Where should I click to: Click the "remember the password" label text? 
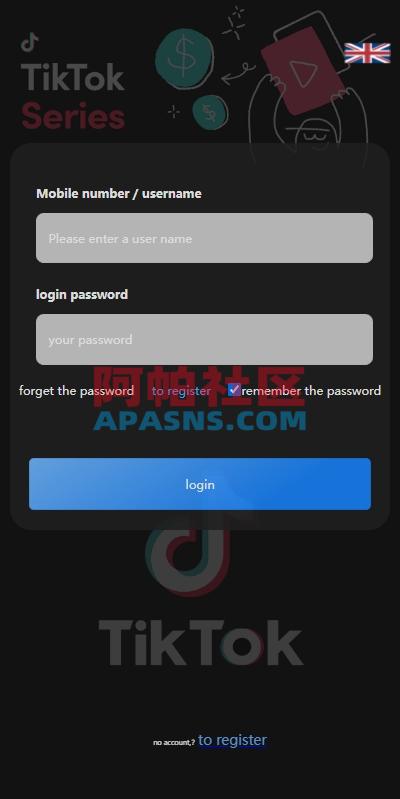(311, 391)
